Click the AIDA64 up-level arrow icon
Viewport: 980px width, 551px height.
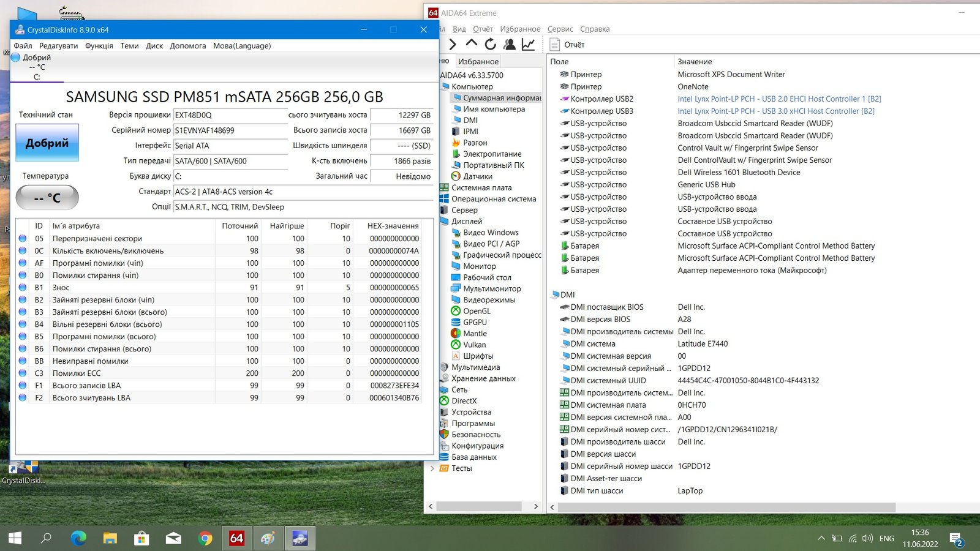click(x=471, y=43)
